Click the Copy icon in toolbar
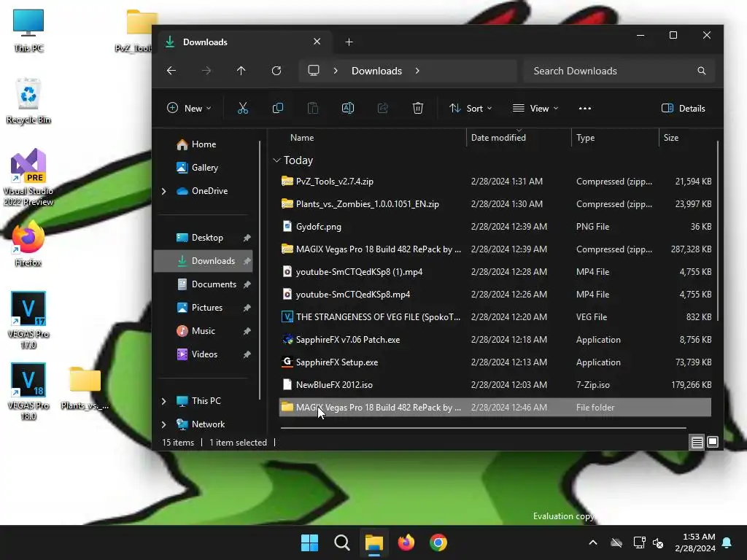The height and width of the screenshot is (560, 747). [x=278, y=109]
